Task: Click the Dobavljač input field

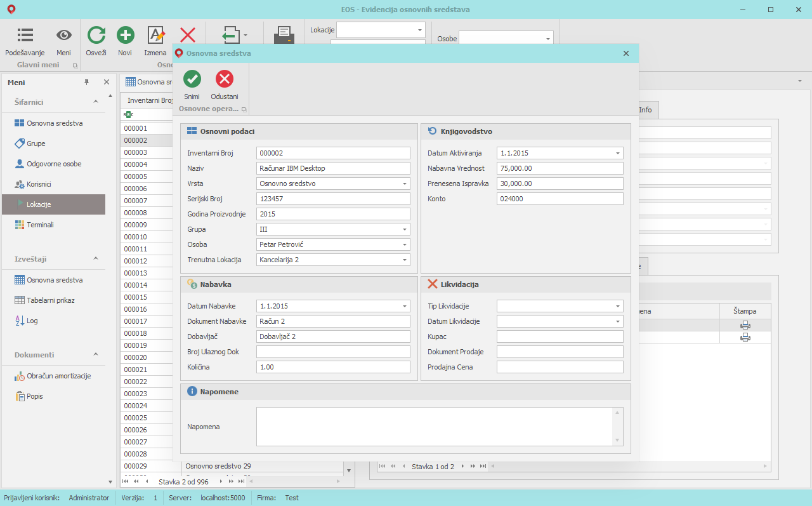Action: coord(333,336)
